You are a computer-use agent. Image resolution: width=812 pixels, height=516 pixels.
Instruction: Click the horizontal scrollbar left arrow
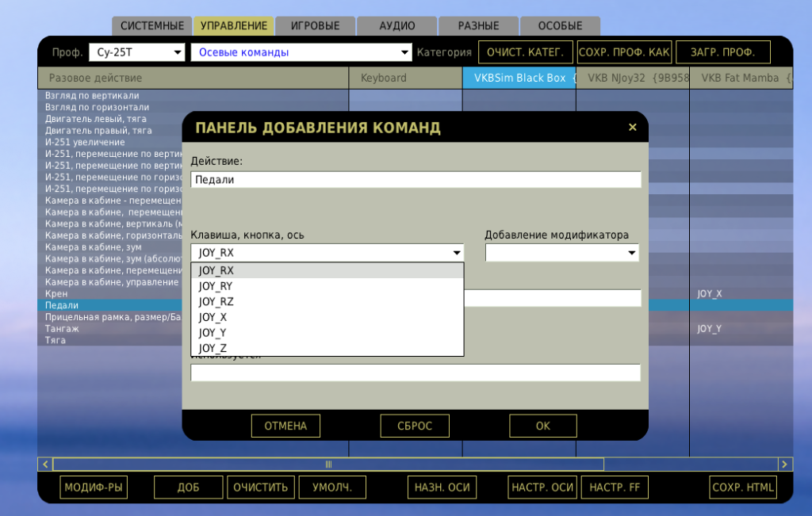(x=45, y=464)
